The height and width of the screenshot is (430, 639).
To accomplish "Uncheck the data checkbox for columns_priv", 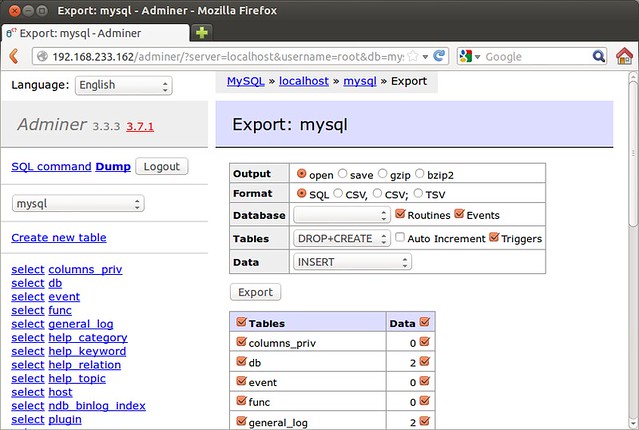I will (424, 342).
